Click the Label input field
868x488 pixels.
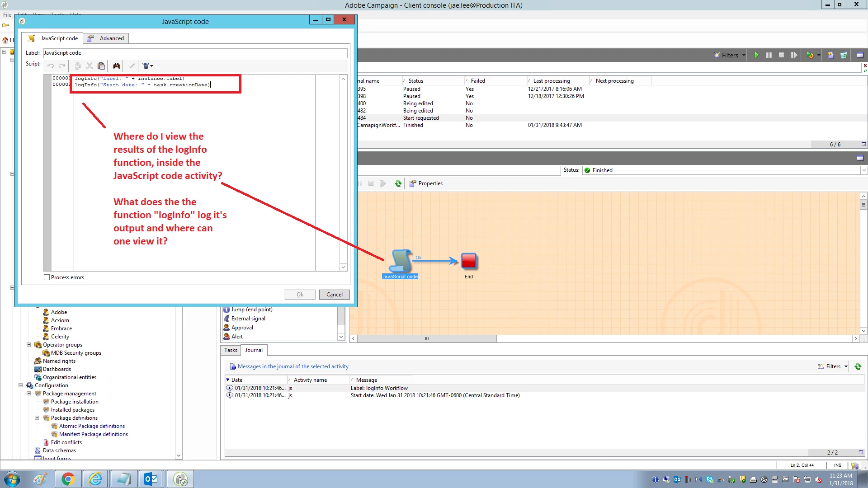[x=195, y=53]
